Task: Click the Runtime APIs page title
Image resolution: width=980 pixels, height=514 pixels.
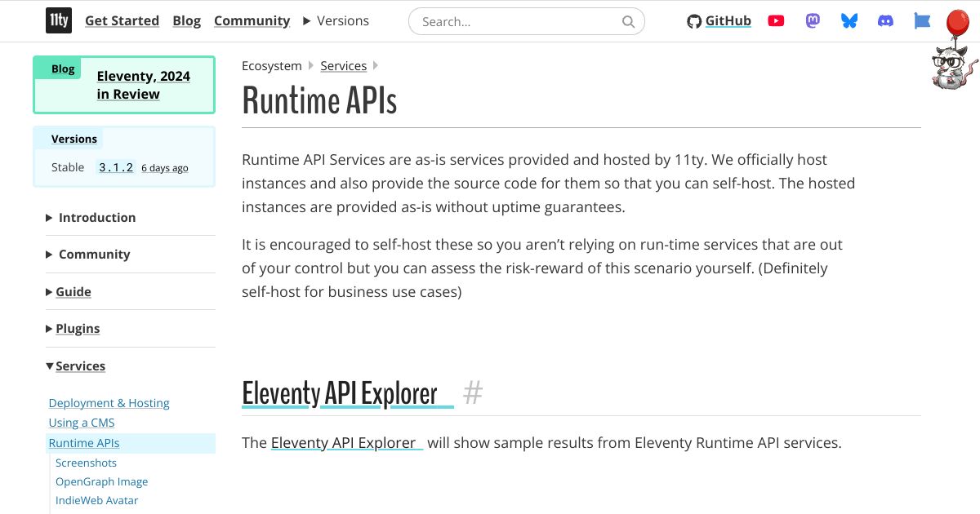Action: (319, 101)
